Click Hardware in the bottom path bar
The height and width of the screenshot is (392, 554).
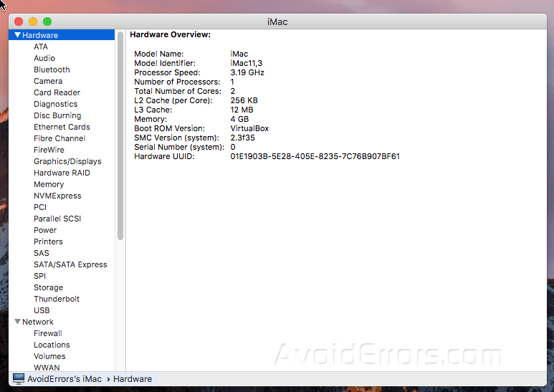point(133,379)
